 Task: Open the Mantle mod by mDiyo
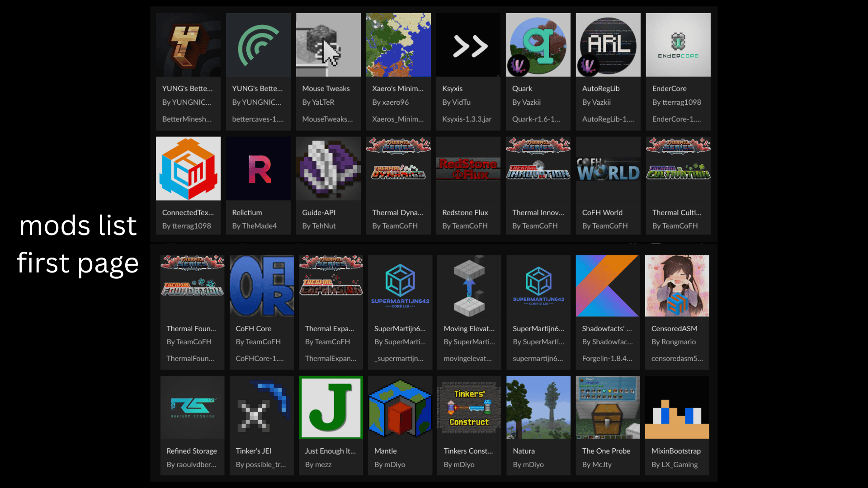click(x=400, y=407)
